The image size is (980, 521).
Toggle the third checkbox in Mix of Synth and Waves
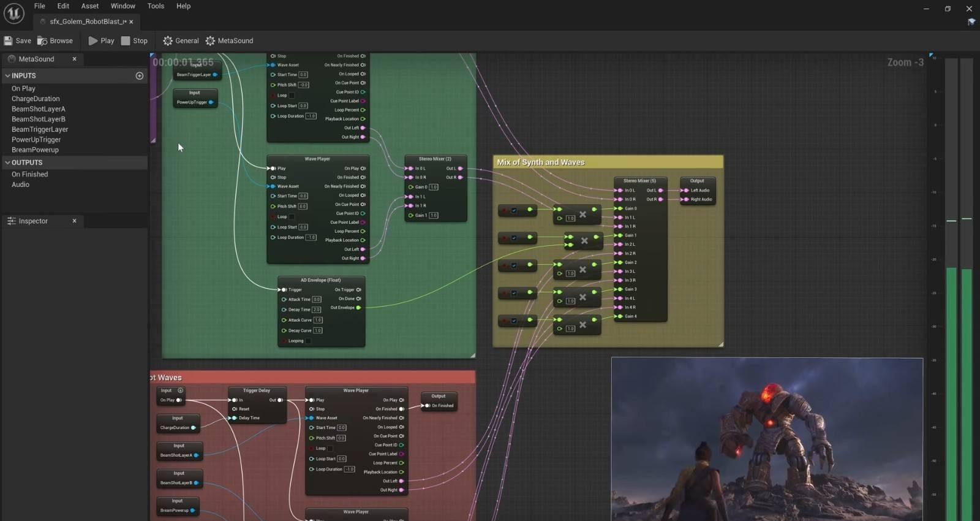pyautogui.click(x=514, y=265)
